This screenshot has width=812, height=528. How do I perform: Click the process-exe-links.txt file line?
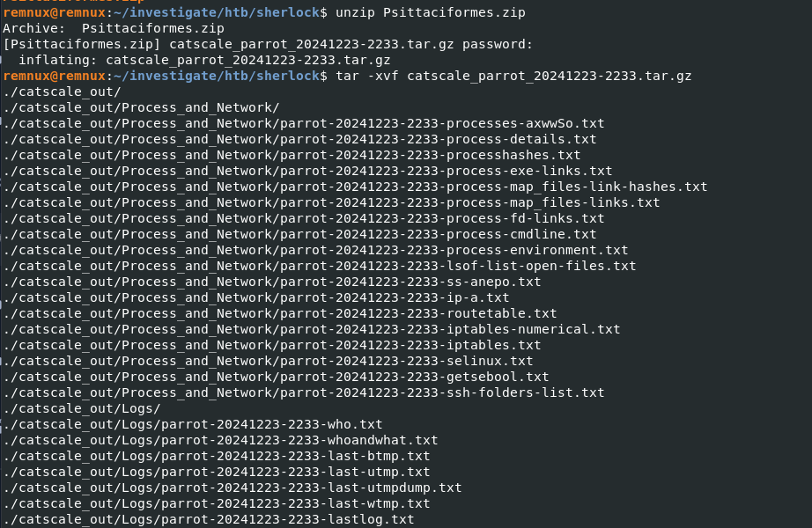click(x=307, y=171)
